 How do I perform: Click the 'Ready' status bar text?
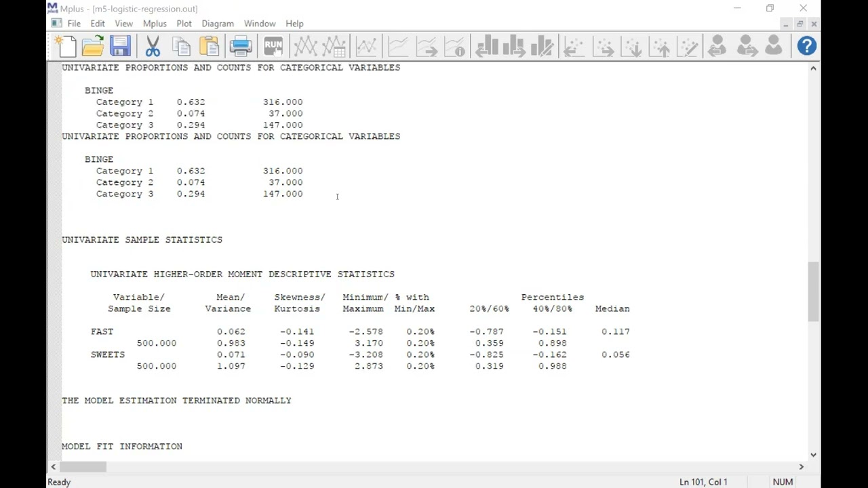coord(59,482)
